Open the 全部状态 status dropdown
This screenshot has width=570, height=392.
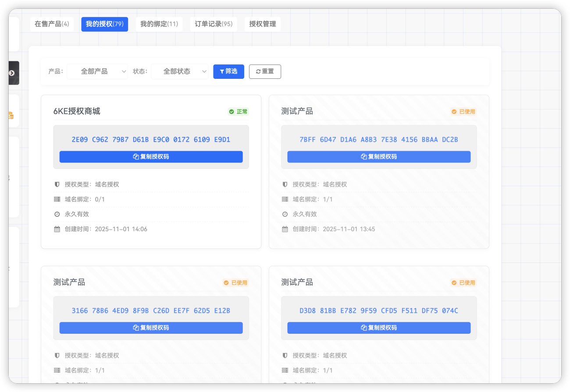tap(180, 71)
